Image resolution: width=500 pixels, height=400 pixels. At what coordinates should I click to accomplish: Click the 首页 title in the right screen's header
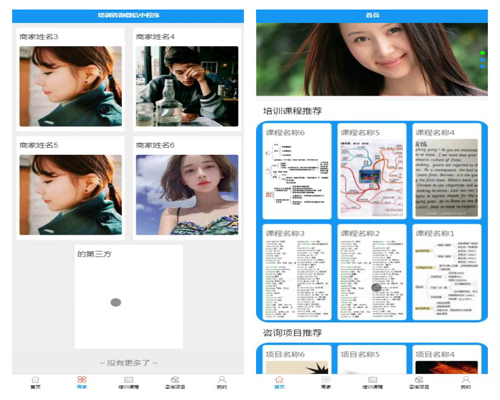[372, 15]
